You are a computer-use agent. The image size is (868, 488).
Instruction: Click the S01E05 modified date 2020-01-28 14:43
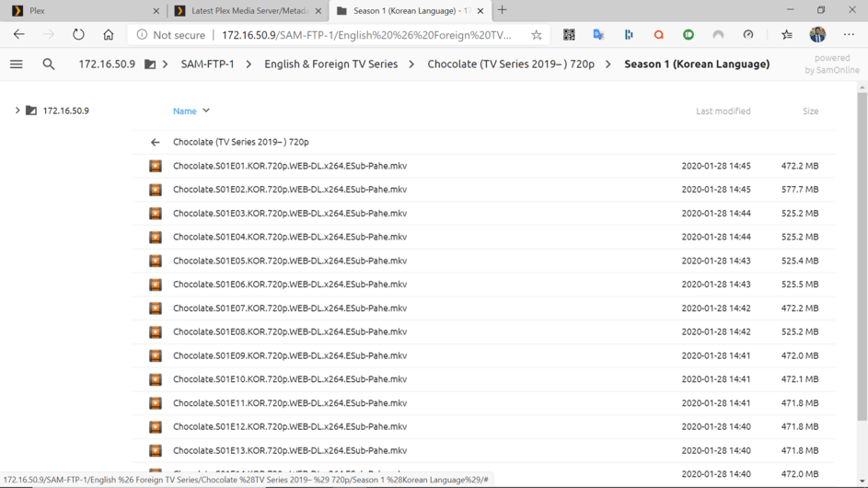(x=716, y=261)
